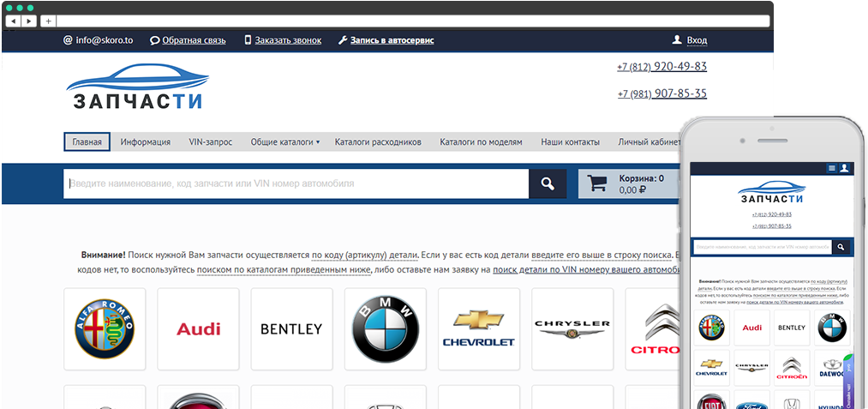Select the Главная menu item

point(87,141)
